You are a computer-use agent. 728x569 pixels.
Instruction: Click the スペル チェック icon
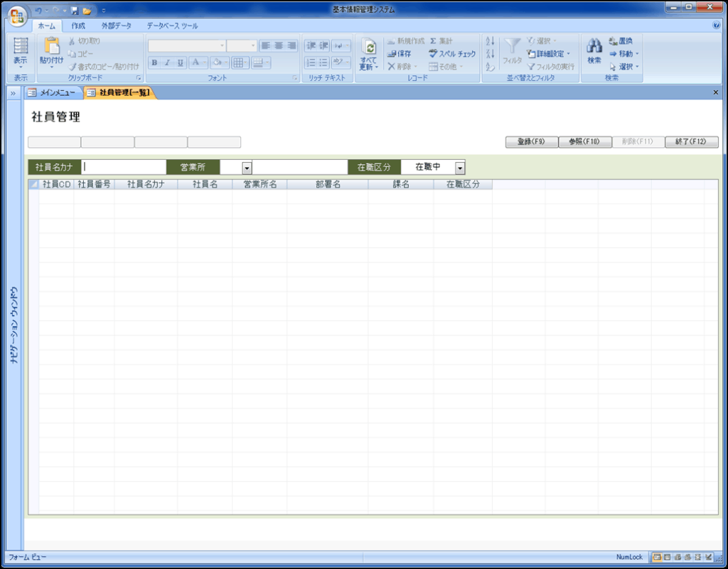(434, 54)
